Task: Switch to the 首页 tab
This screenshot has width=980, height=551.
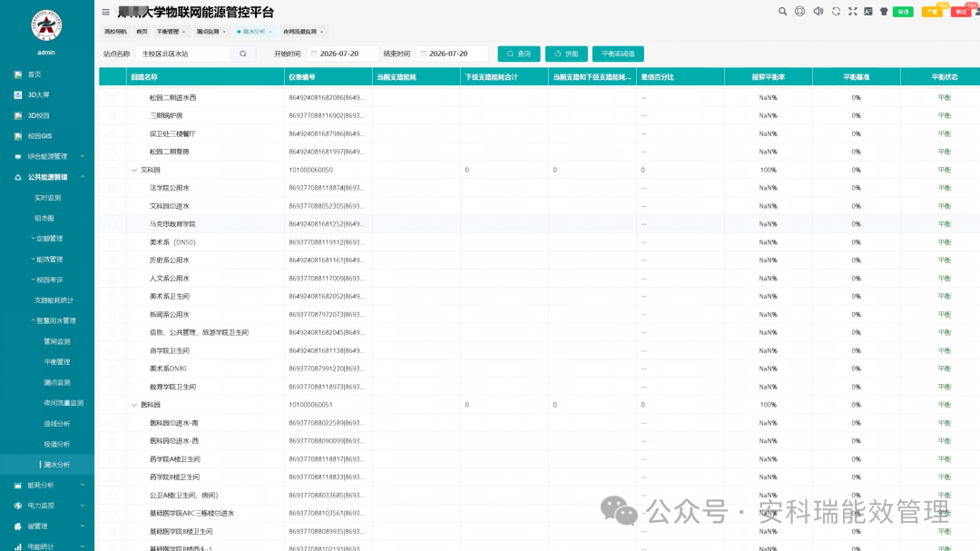Action: point(142,32)
